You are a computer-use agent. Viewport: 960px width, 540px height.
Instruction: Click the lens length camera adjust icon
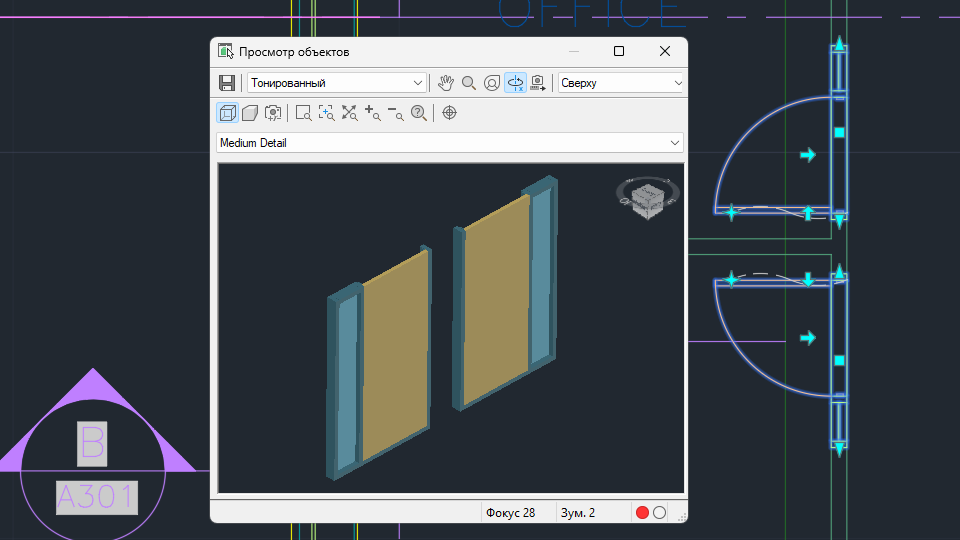(273, 113)
